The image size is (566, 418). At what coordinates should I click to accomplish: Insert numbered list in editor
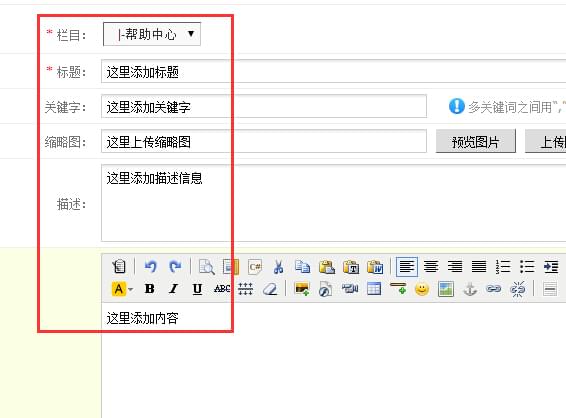503,267
